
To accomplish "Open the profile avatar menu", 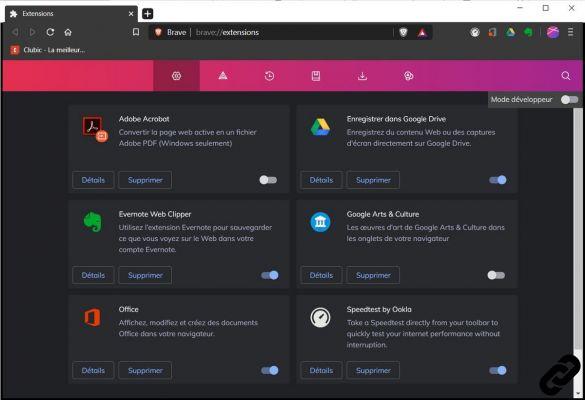I will click(x=553, y=32).
